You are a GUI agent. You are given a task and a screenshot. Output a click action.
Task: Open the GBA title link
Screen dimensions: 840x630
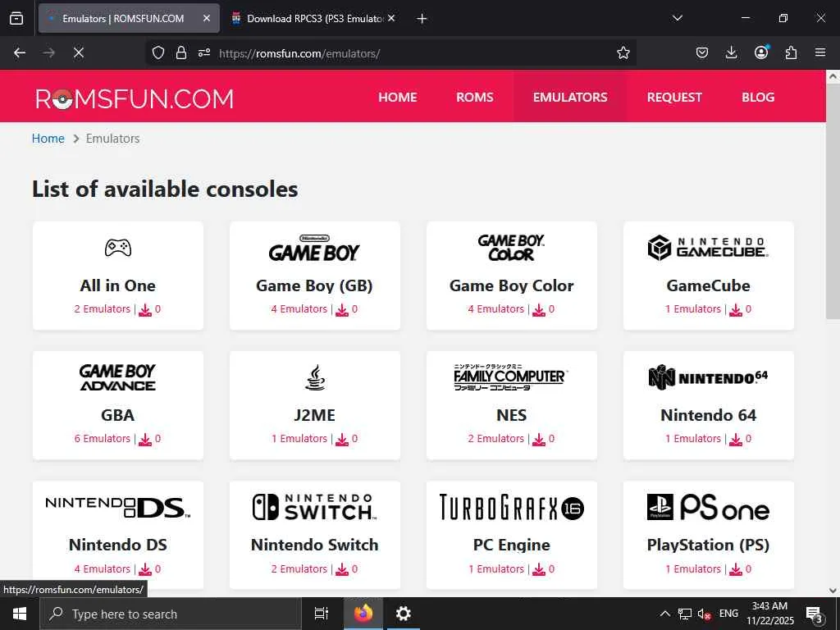pyautogui.click(x=118, y=415)
